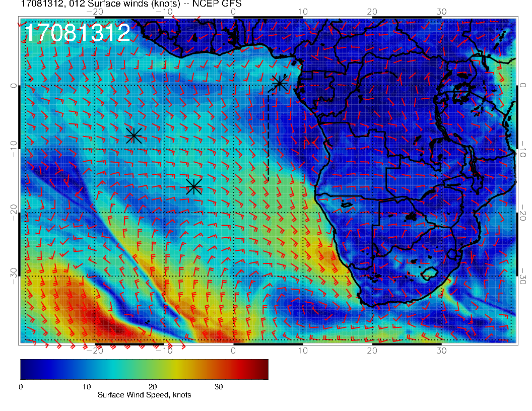Click the asterisk marker near 8°S, 14°W
532x411 pixels.
[134, 136]
